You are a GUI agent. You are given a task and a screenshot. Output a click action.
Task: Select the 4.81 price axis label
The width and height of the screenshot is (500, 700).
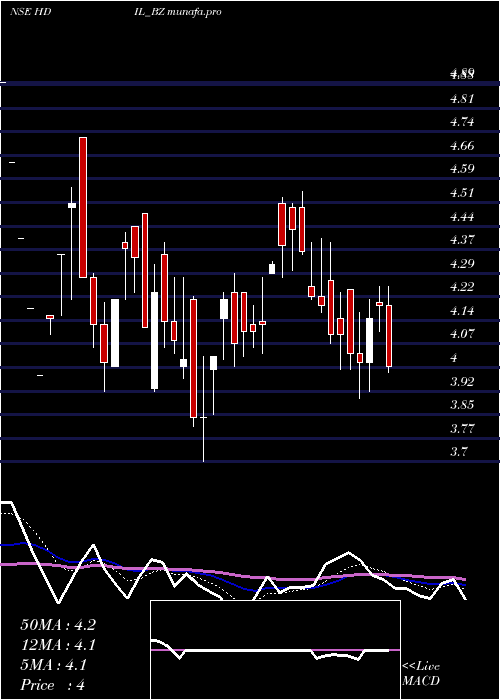pyautogui.click(x=462, y=99)
